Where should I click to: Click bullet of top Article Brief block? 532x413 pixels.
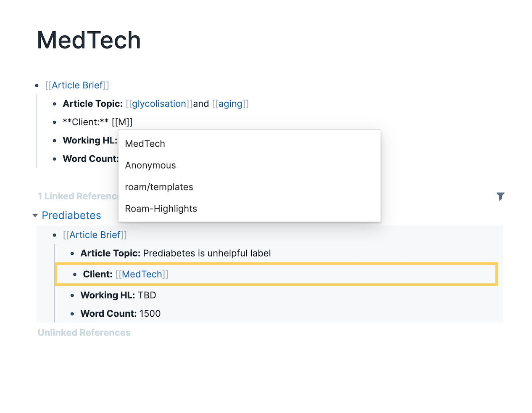37,86
